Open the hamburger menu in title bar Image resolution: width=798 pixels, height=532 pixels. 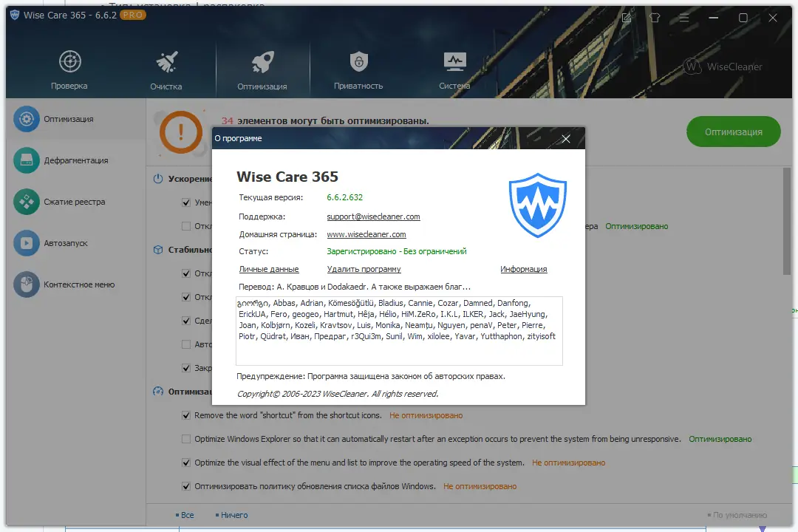click(x=684, y=18)
